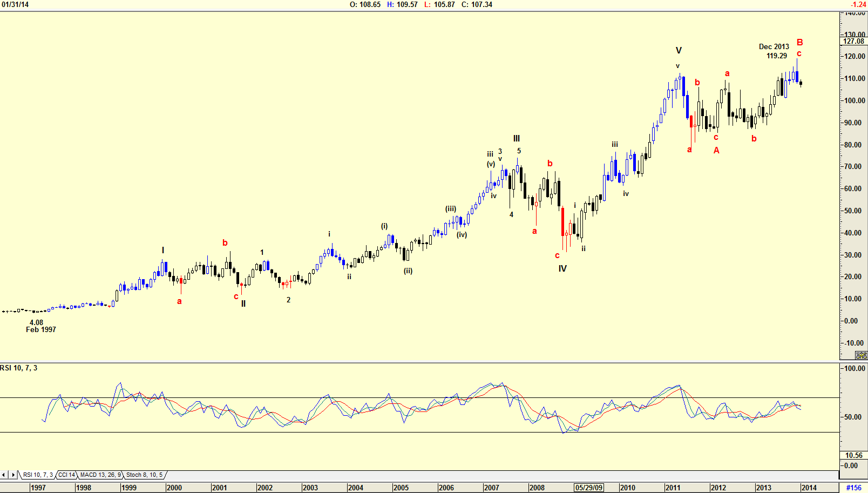Click the low value L: 105.87

click(x=439, y=4)
